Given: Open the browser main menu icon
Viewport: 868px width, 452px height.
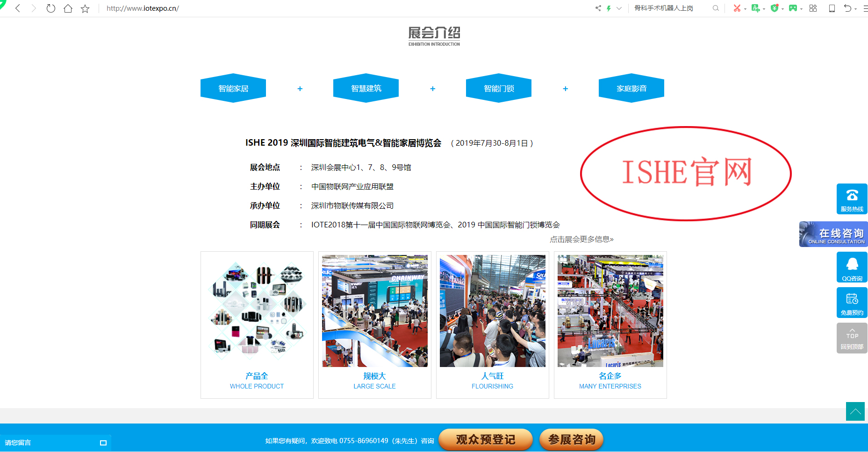Looking at the screenshot, I should pos(865,8).
